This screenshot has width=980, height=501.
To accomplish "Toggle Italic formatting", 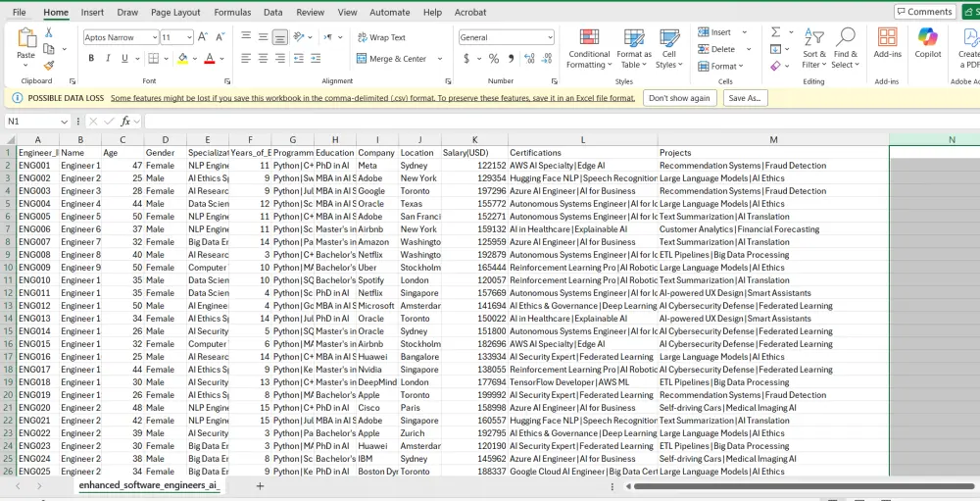I will (x=108, y=58).
